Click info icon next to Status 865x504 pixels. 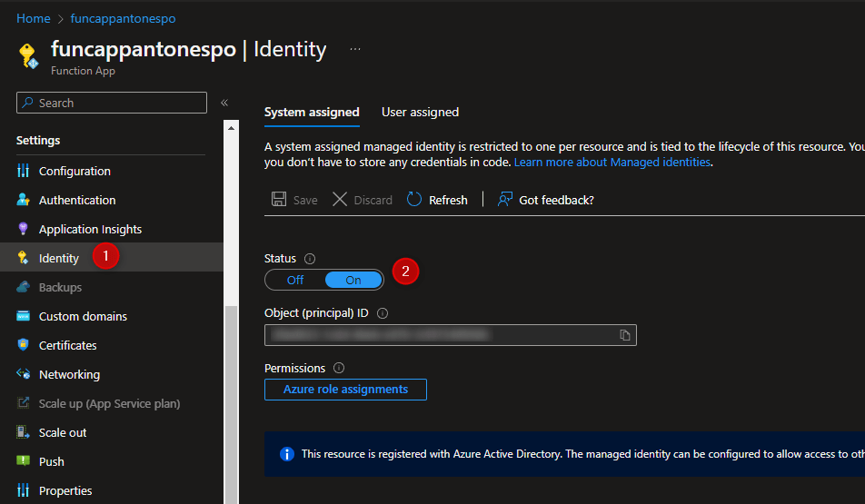(310, 259)
